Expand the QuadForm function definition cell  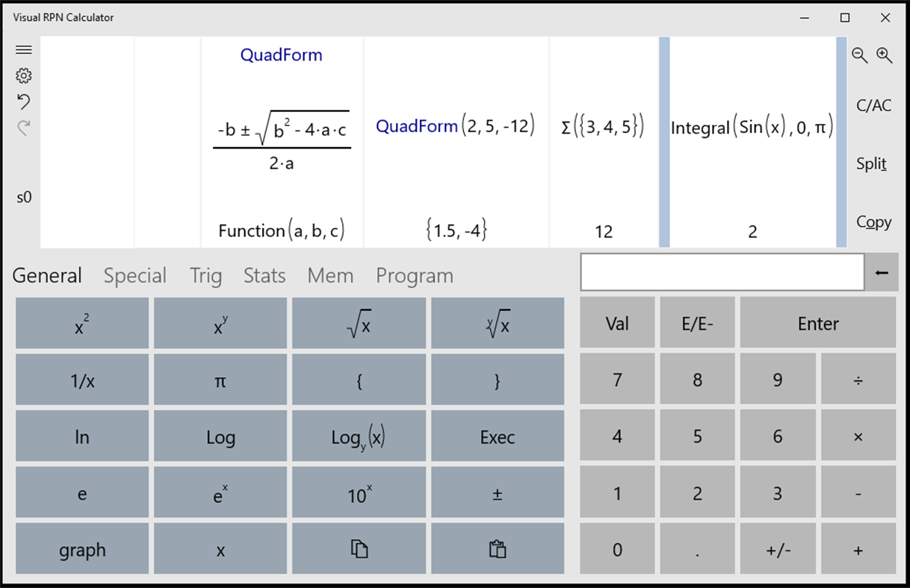coord(282,142)
